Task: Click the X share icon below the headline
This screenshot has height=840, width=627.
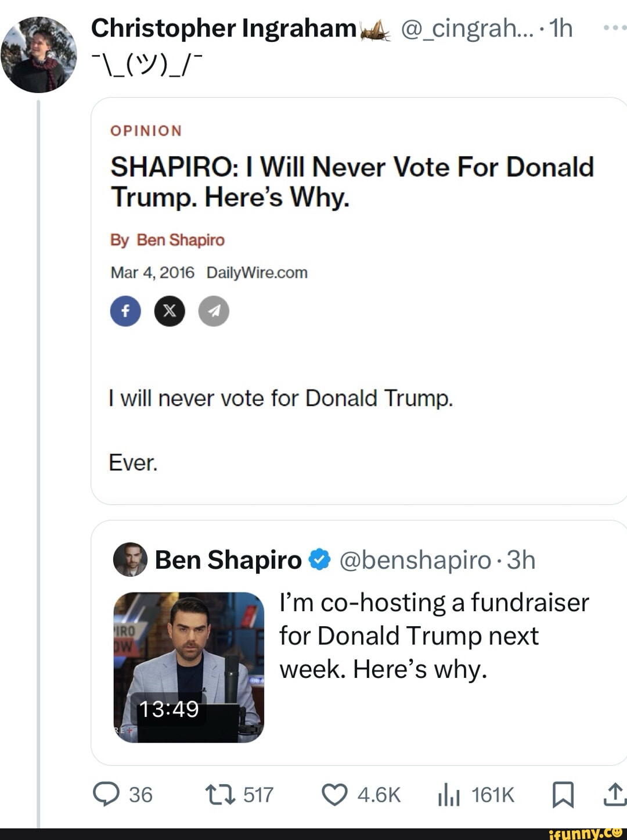Action: point(170,311)
